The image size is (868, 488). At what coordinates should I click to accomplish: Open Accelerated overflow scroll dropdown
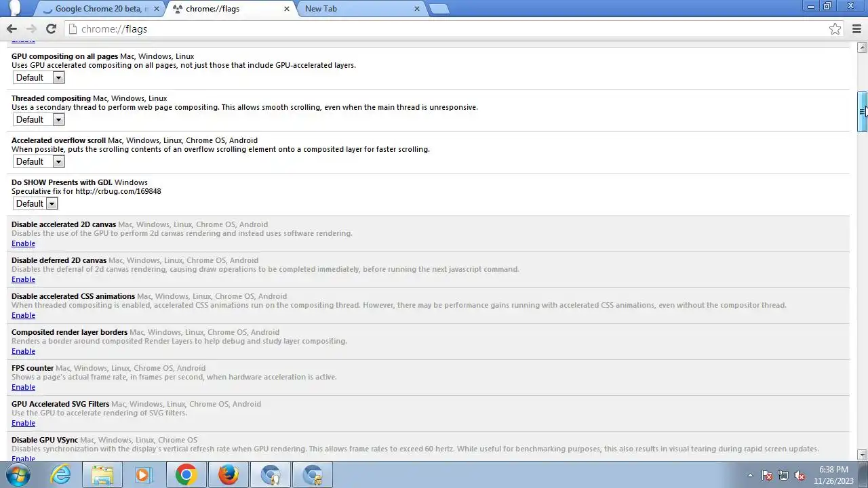coord(39,161)
